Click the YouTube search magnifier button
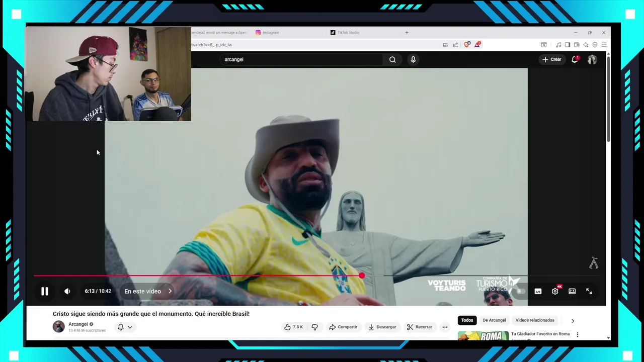644x362 pixels. coord(392,59)
